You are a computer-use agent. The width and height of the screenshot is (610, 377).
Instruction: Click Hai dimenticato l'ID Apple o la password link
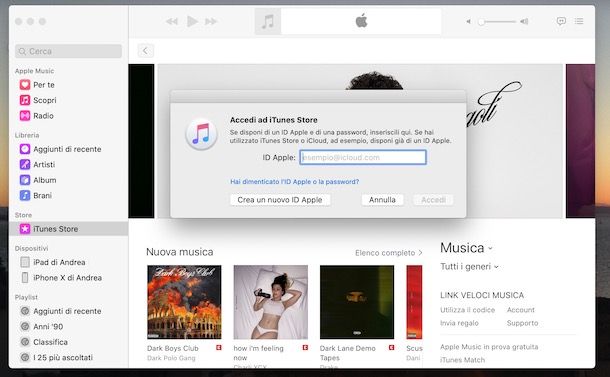[x=294, y=182]
